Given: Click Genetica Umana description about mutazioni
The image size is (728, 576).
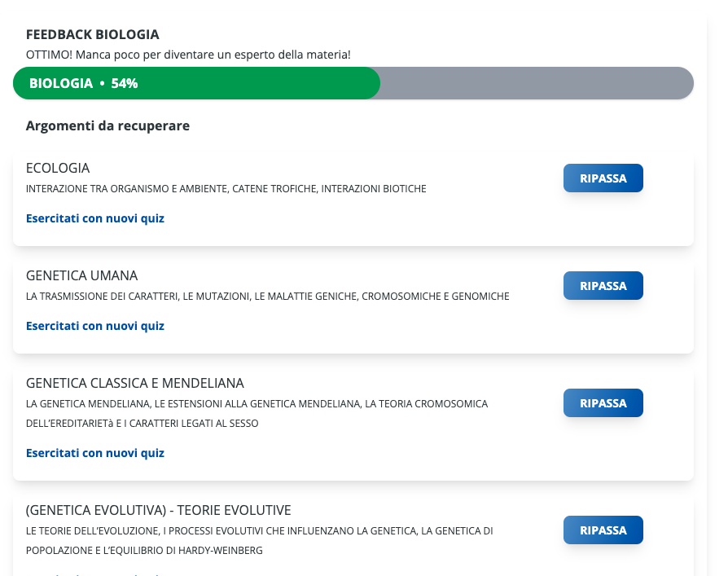Looking at the screenshot, I should (x=267, y=297).
